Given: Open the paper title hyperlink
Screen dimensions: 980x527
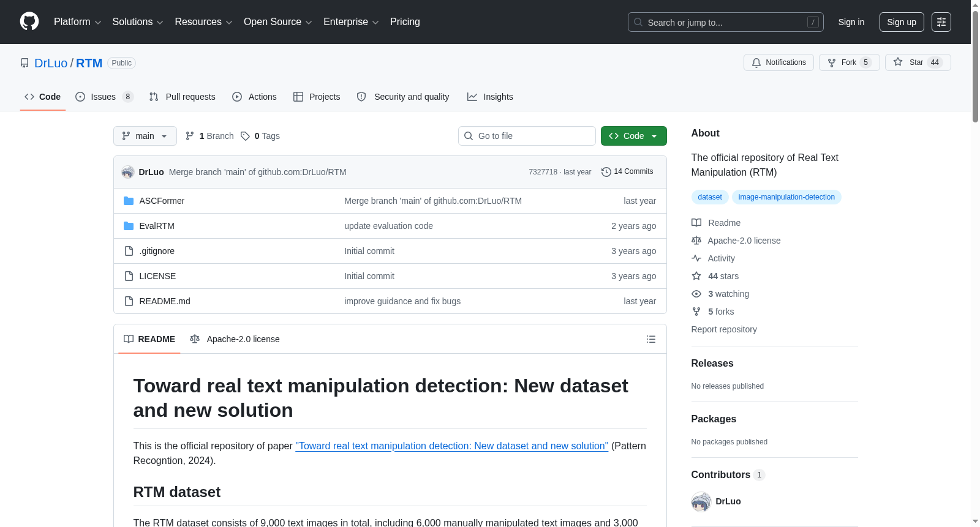Looking at the screenshot, I should pos(452,446).
